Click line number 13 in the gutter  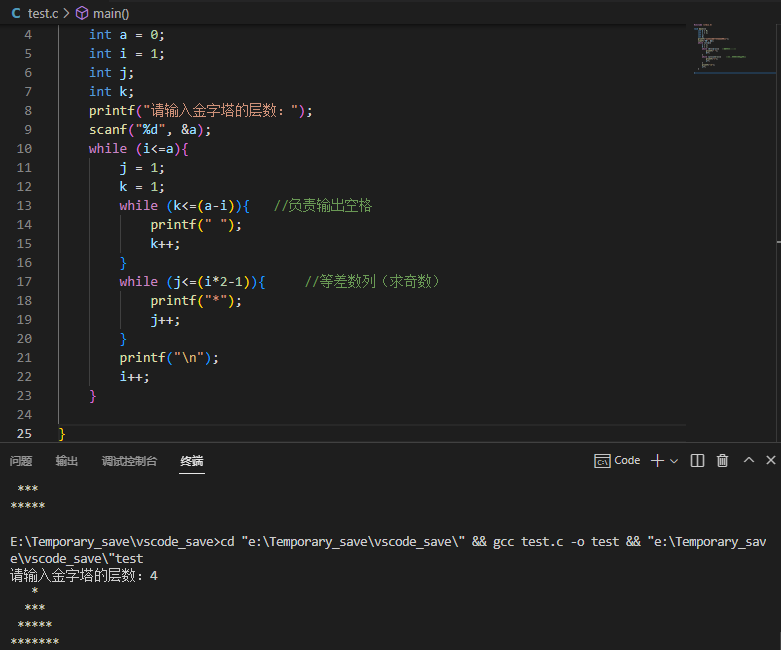click(x=24, y=205)
